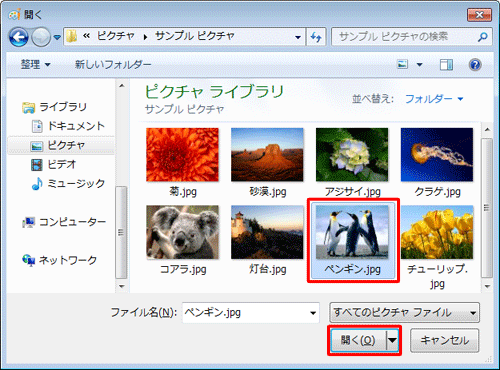Image resolution: width=500 pixels, height=370 pixels.
Task: Click the 菊.jpg file name label
Action: click(x=183, y=192)
